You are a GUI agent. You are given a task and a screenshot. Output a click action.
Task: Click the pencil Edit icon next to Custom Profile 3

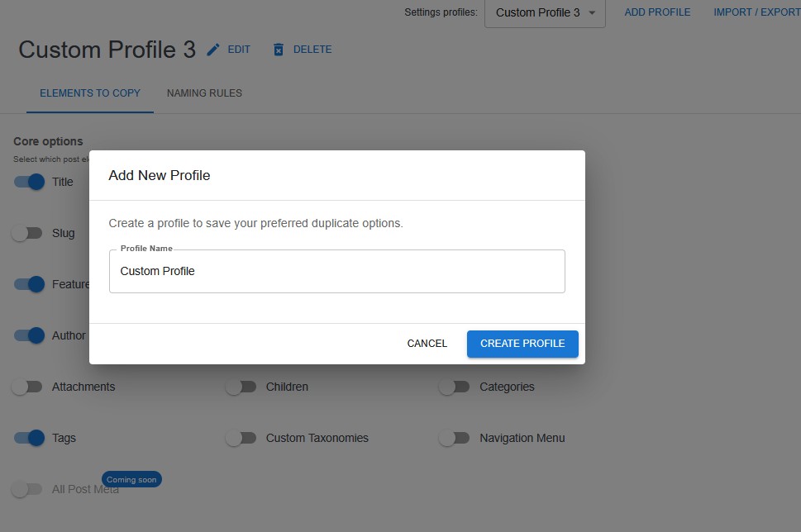(213, 50)
